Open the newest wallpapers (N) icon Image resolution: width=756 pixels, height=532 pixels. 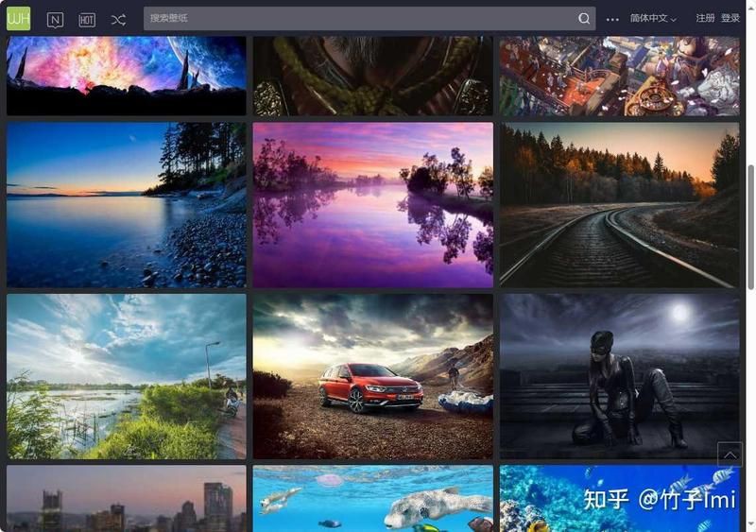pyautogui.click(x=55, y=20)
